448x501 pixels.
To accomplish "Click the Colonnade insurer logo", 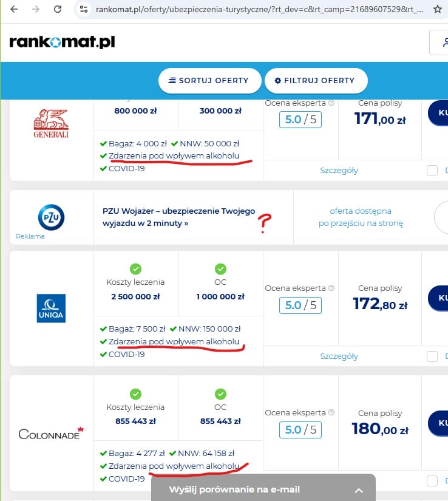I will click(x=51, y=434).
